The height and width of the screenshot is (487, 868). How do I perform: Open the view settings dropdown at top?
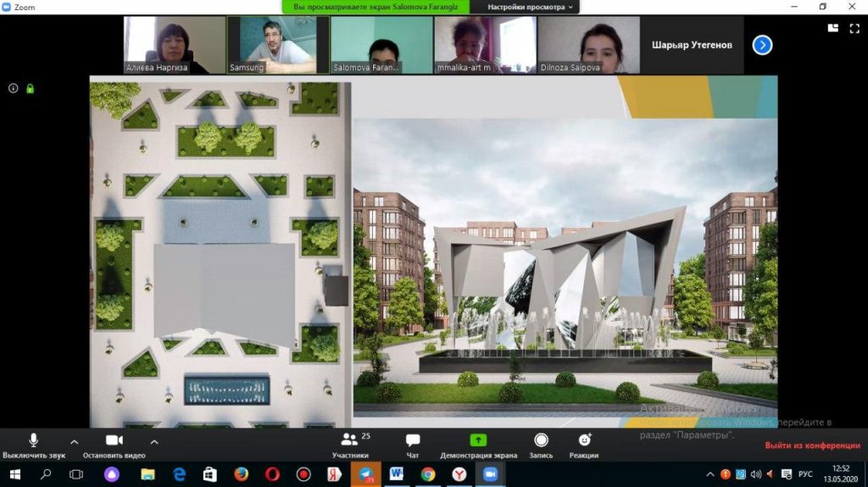(531, 7)
